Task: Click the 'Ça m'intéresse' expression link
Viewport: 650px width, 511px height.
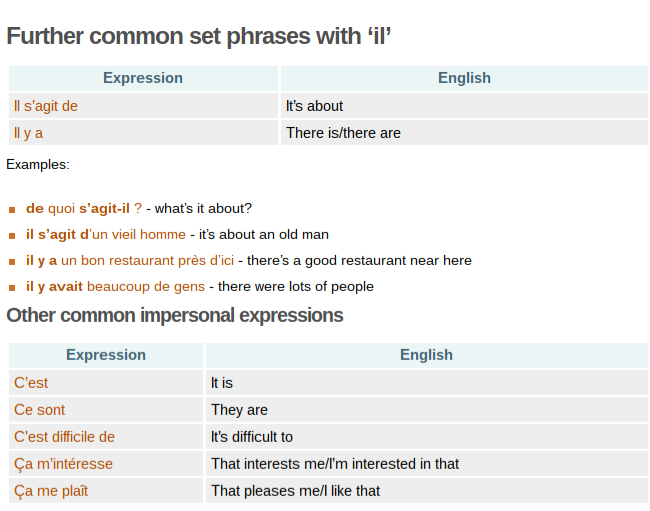Action: click(63, 464)
